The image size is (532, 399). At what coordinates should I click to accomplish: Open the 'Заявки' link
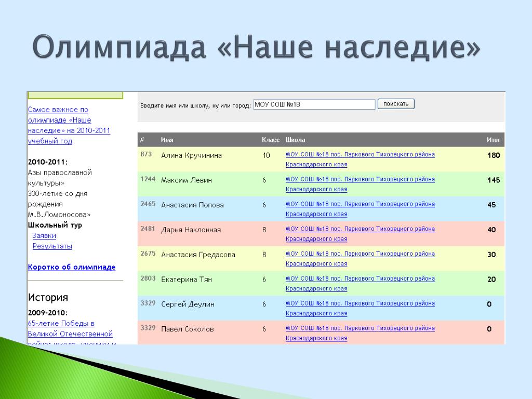(x=44, y=235)
